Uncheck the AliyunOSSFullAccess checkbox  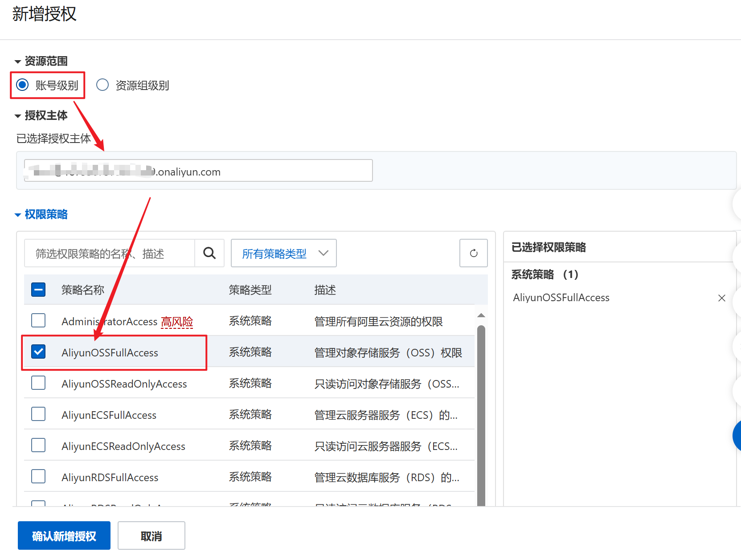coord(38,352)
